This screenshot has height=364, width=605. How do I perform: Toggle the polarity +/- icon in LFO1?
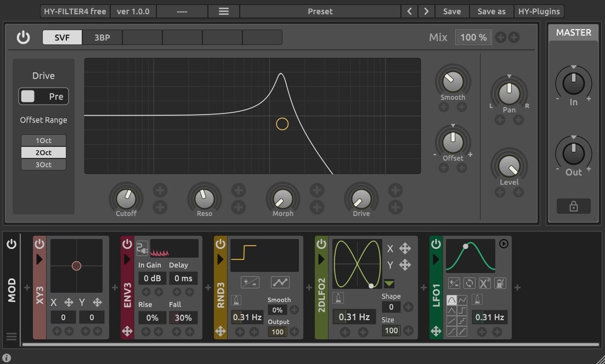tap(453, 283)
